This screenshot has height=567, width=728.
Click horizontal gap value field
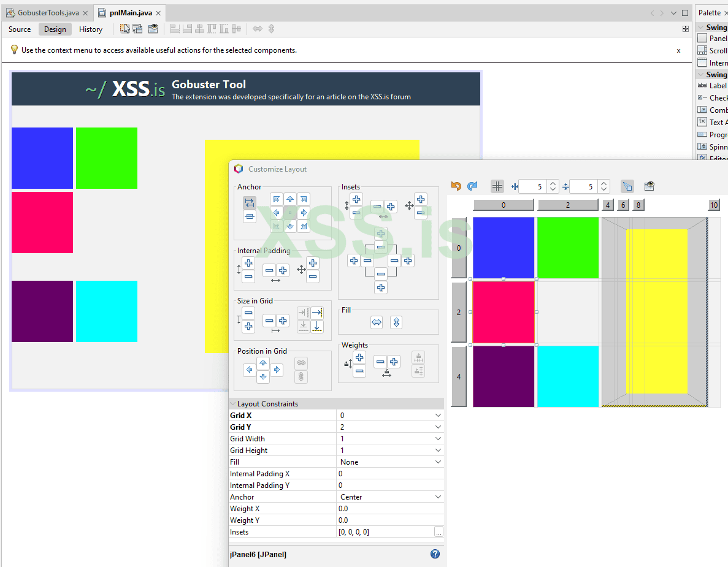pyautogui.click(x=532, y=186)
